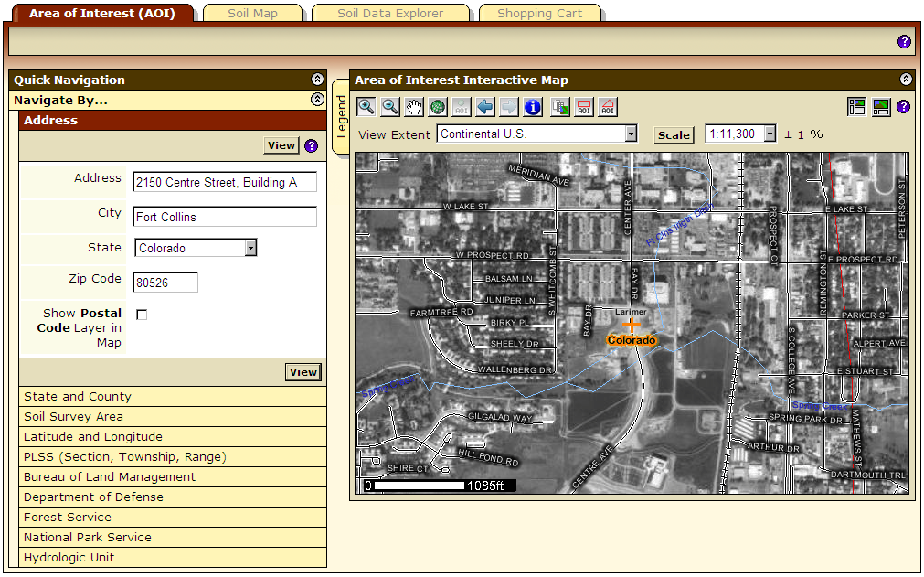Click the Address input field

click(x=225, y=182)
